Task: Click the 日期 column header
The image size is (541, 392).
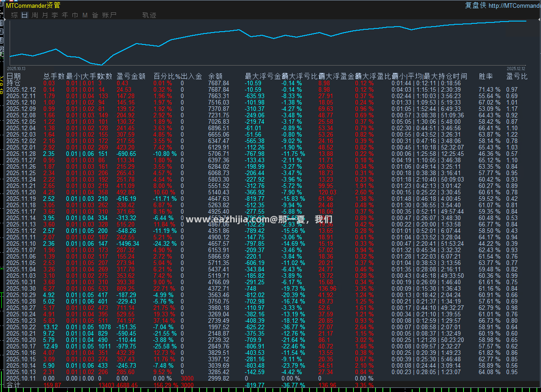Action: point(13,76)
